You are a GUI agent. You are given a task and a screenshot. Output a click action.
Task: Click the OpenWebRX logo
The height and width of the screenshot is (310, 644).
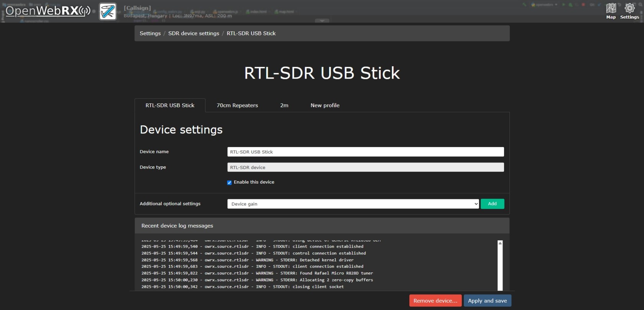(x=48, y=11)
